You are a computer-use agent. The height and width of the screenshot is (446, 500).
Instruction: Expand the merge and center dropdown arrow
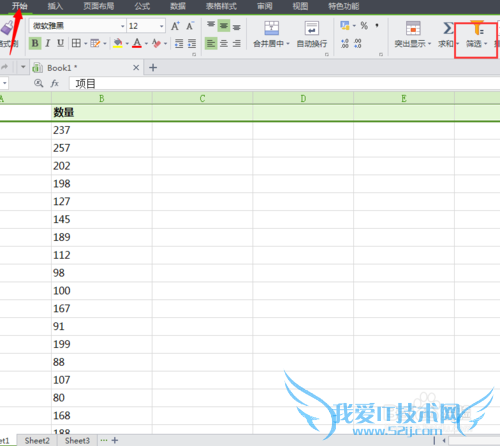[x=288, y=44]
